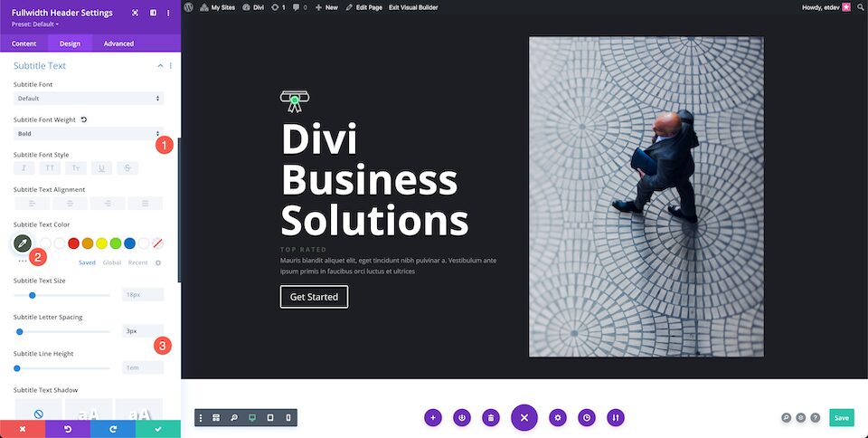Open editing history clock icon

click(x=586, y=417)
